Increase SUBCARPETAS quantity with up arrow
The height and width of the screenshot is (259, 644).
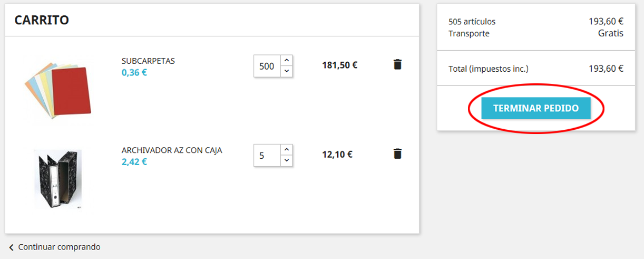point(286,60)
